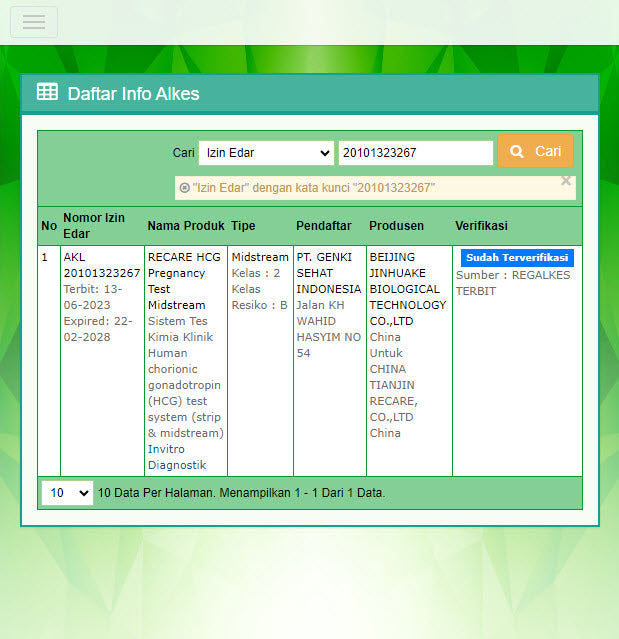
Task: Click the Sudah Terverifikasi badge
Action: (517, 258)
